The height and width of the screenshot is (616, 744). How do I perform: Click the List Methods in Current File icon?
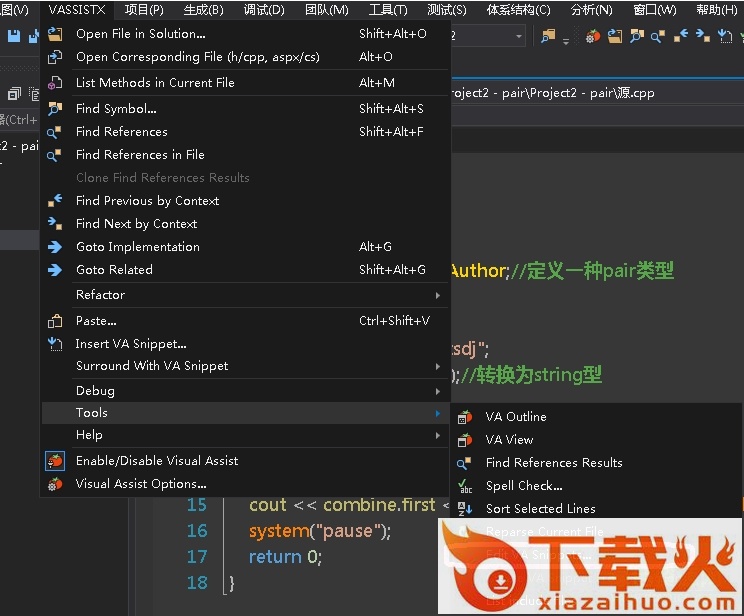(x=55, y=83)
